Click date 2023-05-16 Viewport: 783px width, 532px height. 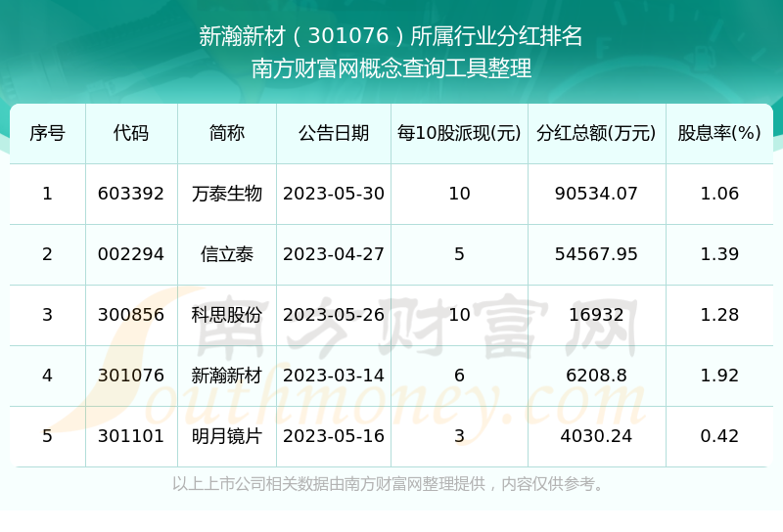(334, 436)
